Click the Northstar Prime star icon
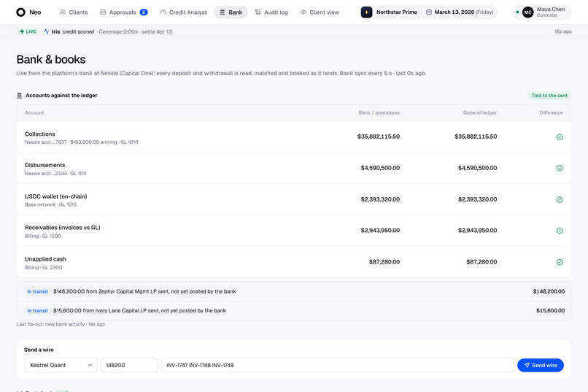This screenshot has width=588, height=392. (x=366, y=12)
